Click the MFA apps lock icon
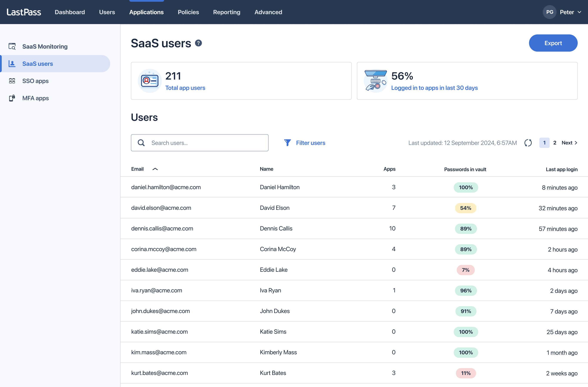 (12, 98)
